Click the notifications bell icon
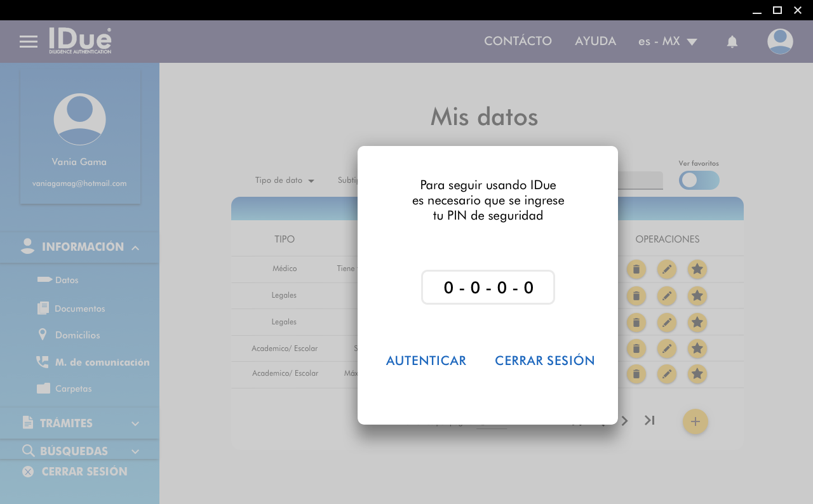Viewport: 813px width, 504px height. [x=732, y=42]
